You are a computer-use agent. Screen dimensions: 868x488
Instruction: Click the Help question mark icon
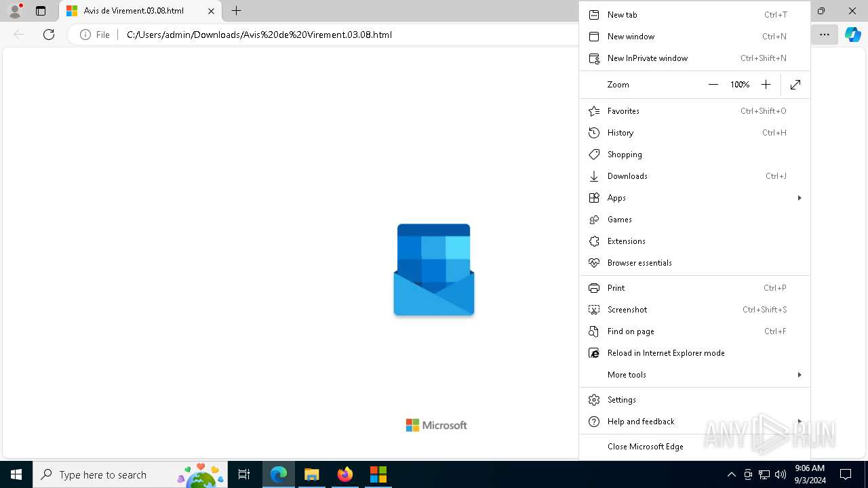pos(594,422)
